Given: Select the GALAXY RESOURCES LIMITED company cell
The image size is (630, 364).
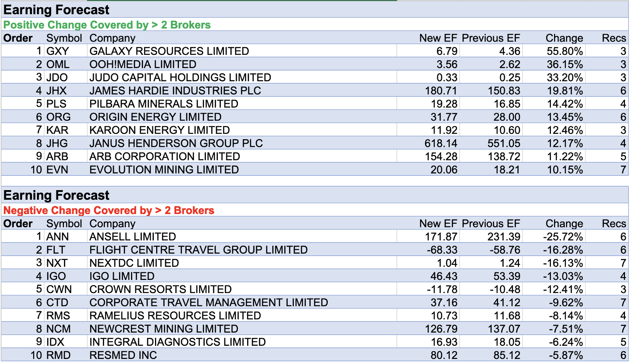Looking at the screenshot, I should pos(169,51).
